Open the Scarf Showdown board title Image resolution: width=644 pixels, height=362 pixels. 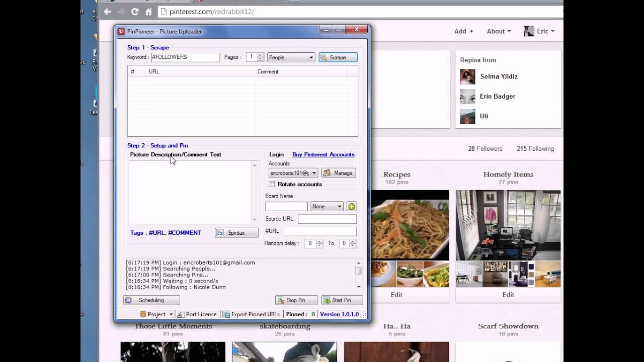point(508,326)
